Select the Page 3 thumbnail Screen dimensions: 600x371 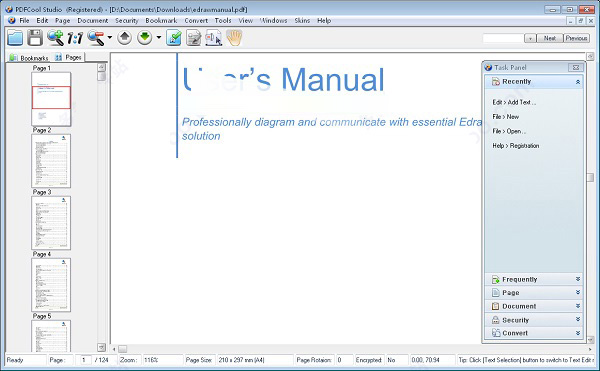(x=51, y=223)
